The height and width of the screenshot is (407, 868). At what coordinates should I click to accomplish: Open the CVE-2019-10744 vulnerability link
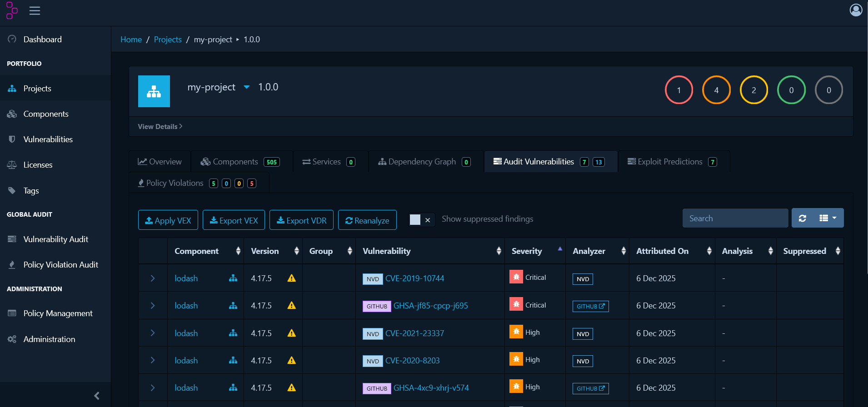pyautogui.click(x=414, y=278)
